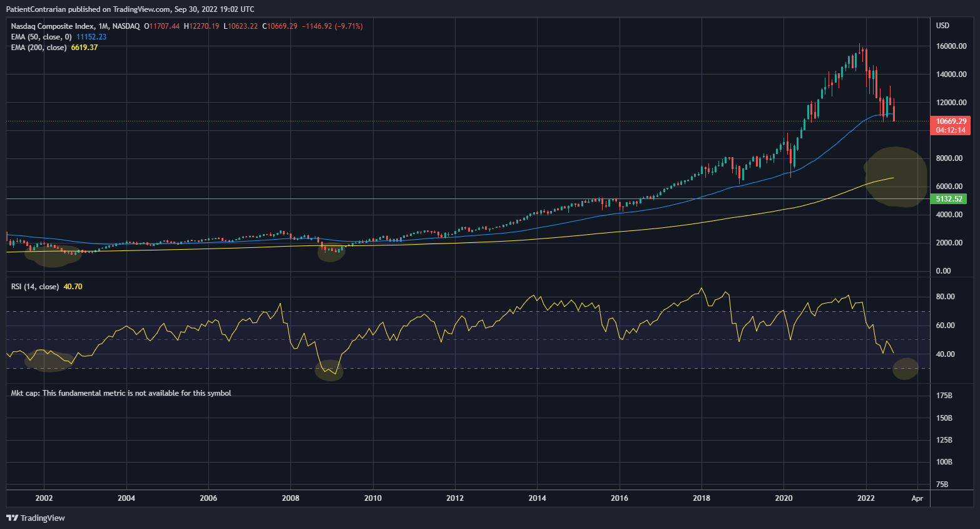Click the 2014 label on time axis
The width and height of the screenshot is (980, 529).
point(537,498)
